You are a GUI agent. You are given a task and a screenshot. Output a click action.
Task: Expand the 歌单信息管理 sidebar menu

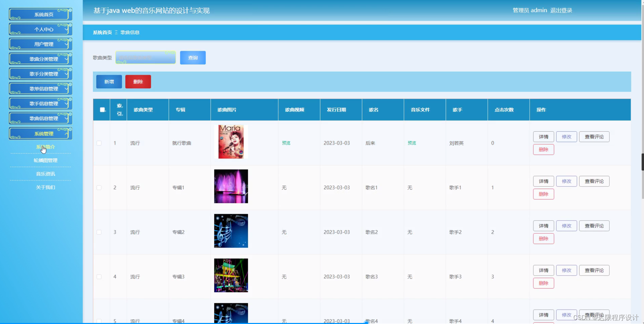click(x=41, y=89)
